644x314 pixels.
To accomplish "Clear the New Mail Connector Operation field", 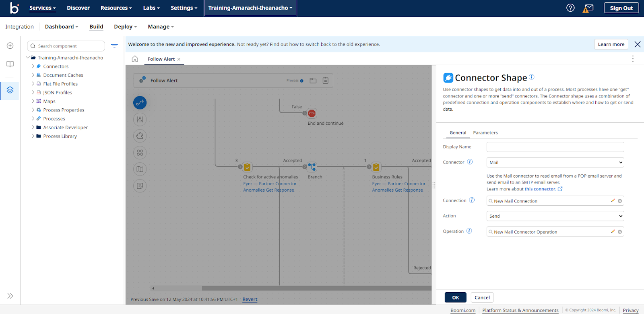I will click(x=620, y=232).
